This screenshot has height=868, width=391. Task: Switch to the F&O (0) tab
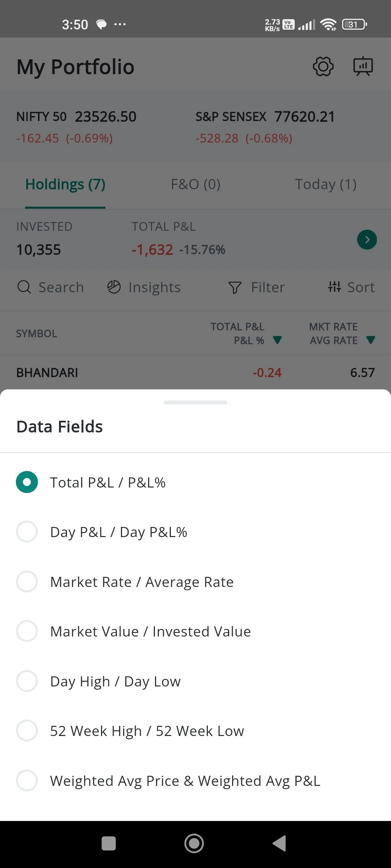195,184
